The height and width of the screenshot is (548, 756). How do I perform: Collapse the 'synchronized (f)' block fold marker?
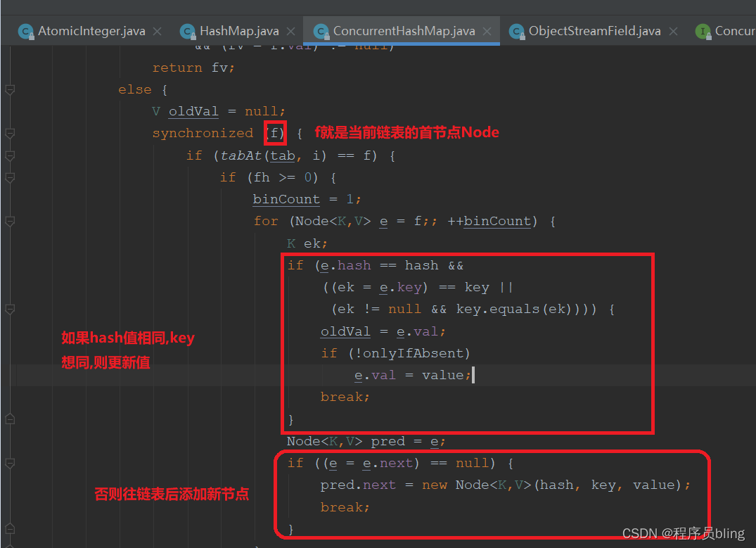[10, 133]
